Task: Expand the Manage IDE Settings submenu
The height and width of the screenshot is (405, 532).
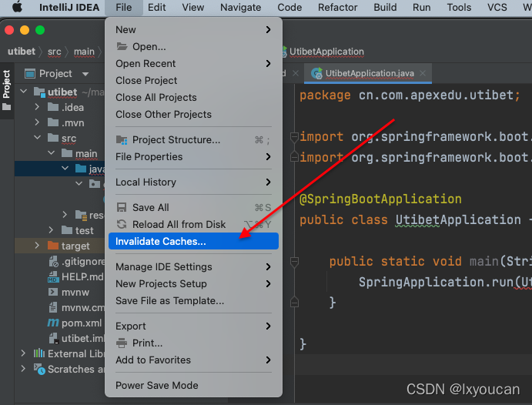Action: click(x=193, y=267)
